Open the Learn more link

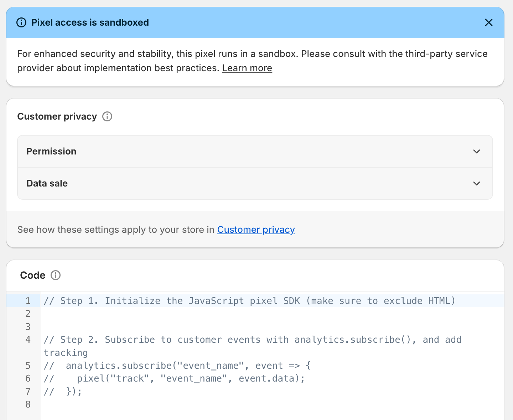(247, 68)
